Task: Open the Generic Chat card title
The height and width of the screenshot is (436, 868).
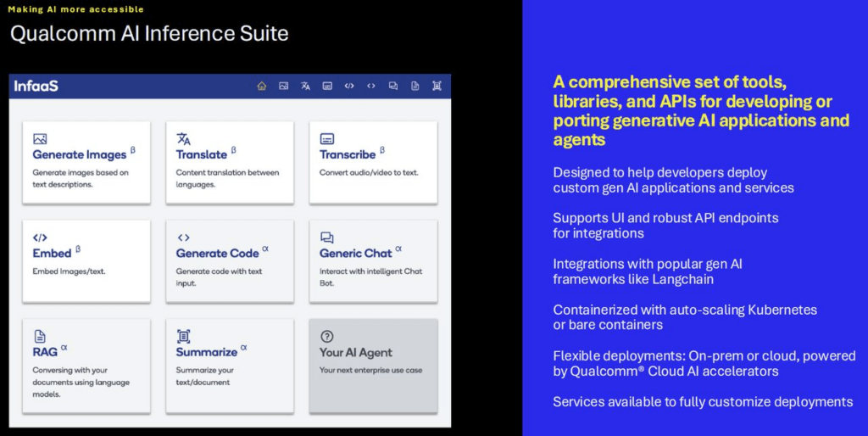Action: click(x=356, y=253)
